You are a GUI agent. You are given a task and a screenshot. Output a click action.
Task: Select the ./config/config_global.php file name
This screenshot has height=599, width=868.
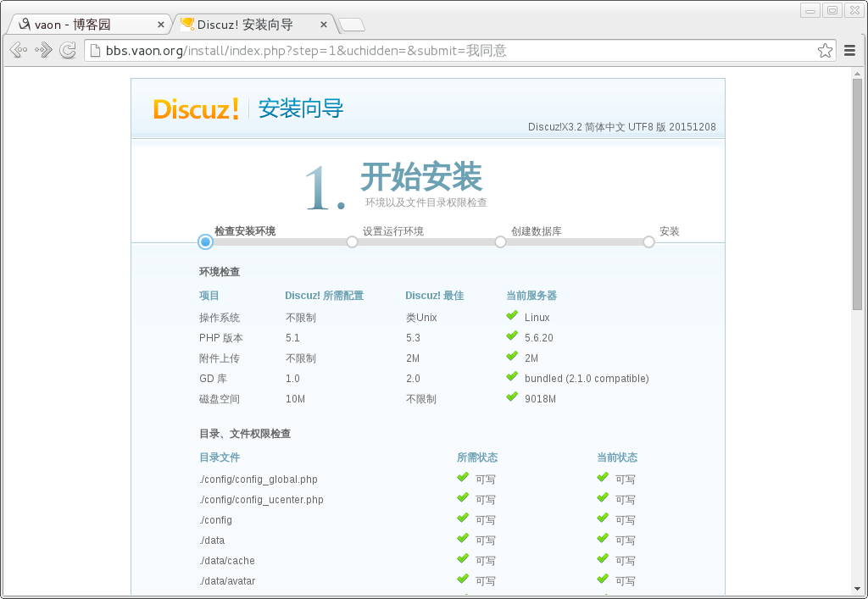point(259,480)
